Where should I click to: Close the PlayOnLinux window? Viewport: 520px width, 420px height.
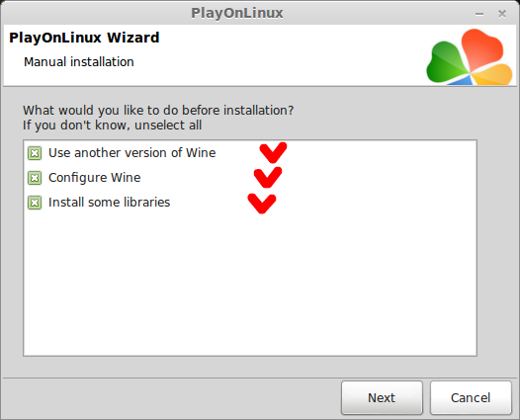[x=502, y=14]
